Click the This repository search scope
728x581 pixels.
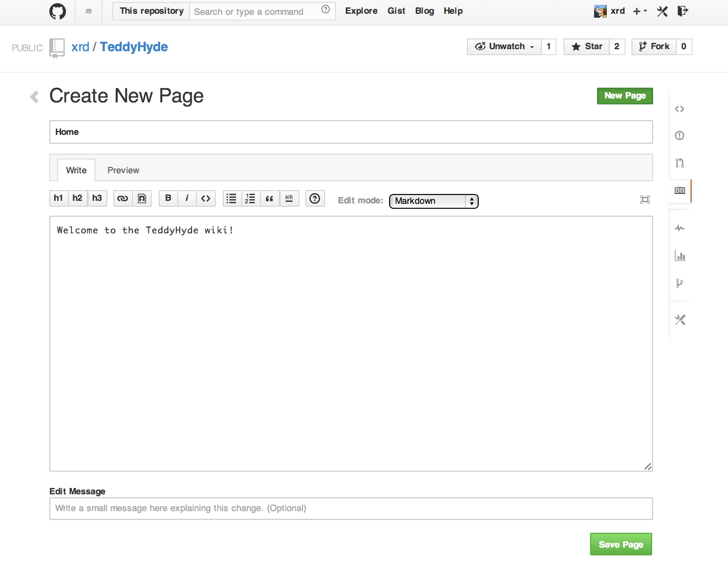point(152,11)
